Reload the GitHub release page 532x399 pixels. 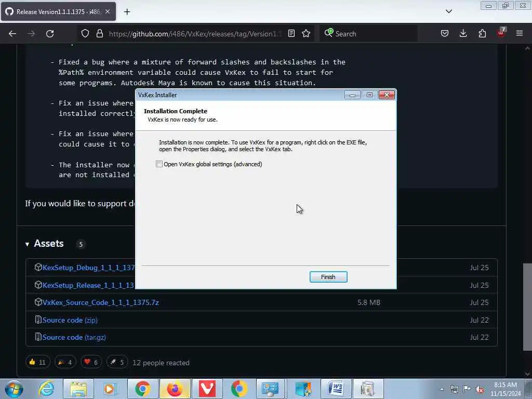click(x=50, y=34)
